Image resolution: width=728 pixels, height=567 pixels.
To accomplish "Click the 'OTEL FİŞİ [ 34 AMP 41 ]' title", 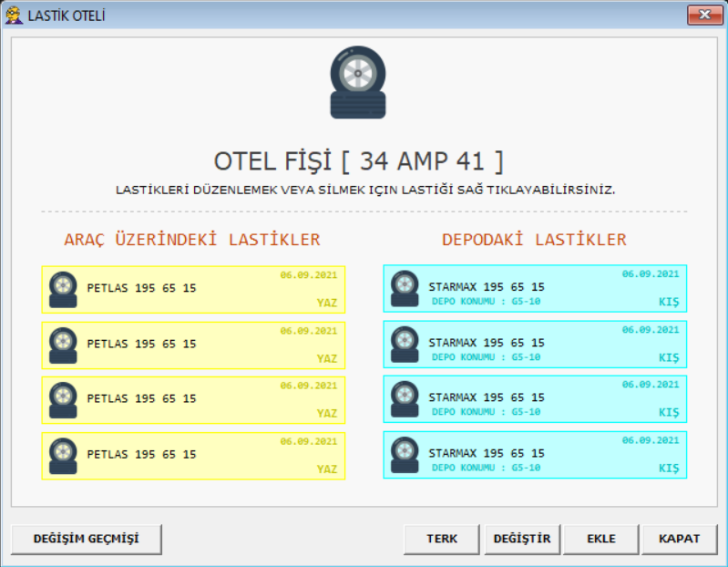I will click(358, 161).
